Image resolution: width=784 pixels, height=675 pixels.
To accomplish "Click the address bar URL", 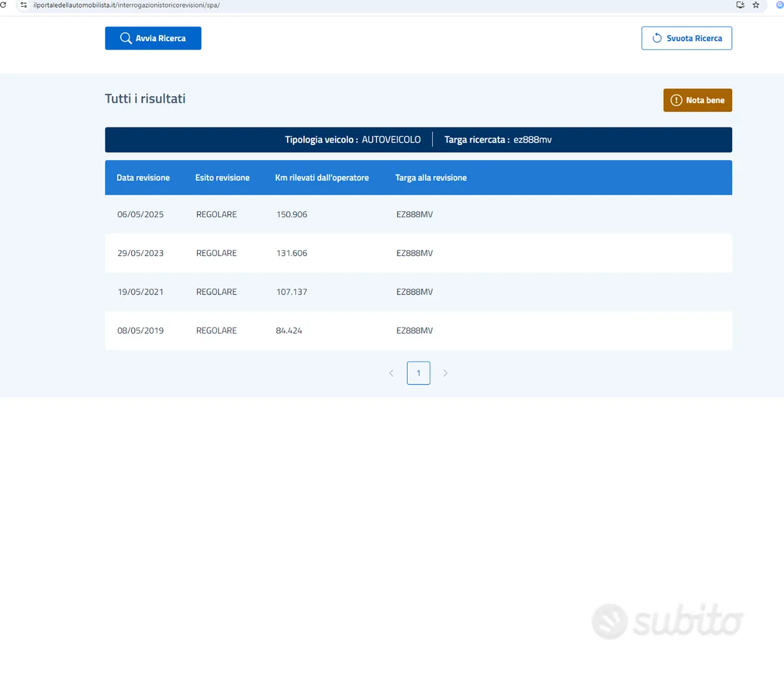I will [127, 5].
